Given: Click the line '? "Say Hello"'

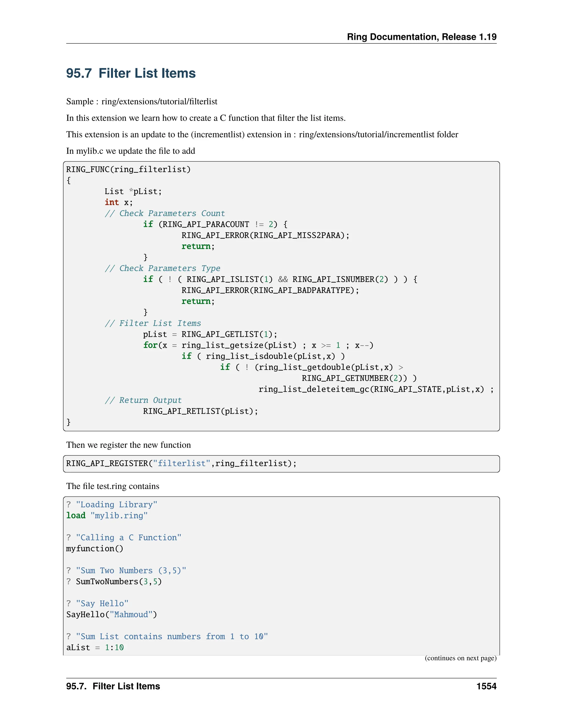Looking at the screenshot, I should tap(97, 604).
